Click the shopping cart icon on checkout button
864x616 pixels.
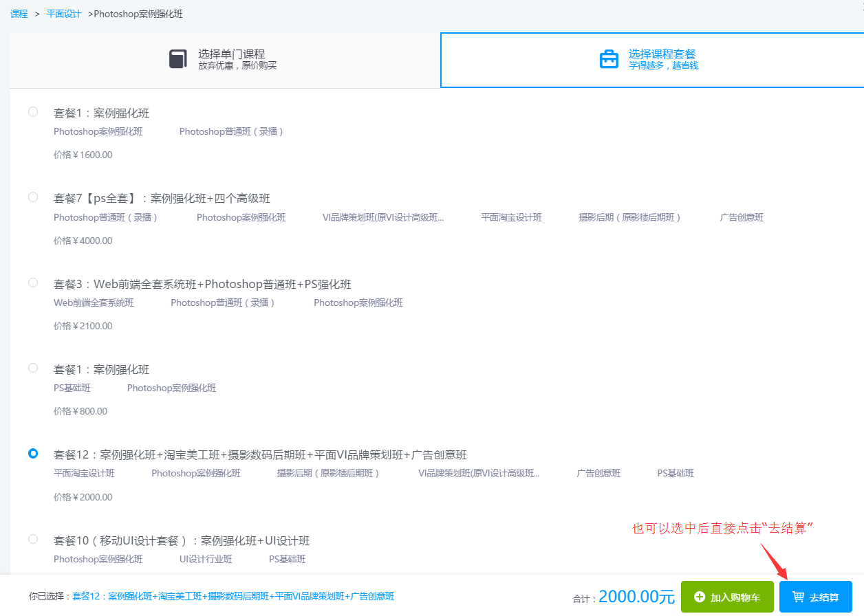(798, 597)
